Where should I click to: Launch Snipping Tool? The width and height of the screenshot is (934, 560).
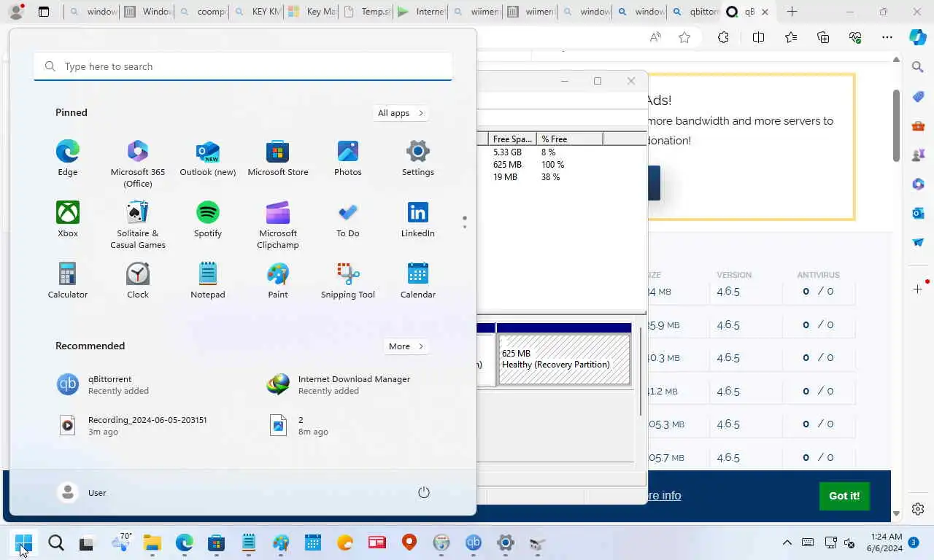[x=348, y=281]
